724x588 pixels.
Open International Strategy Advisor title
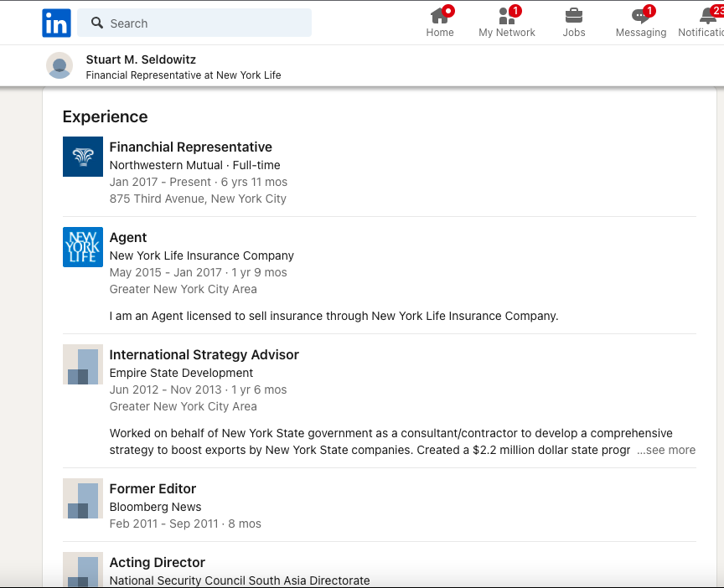(x=204, y=355)
